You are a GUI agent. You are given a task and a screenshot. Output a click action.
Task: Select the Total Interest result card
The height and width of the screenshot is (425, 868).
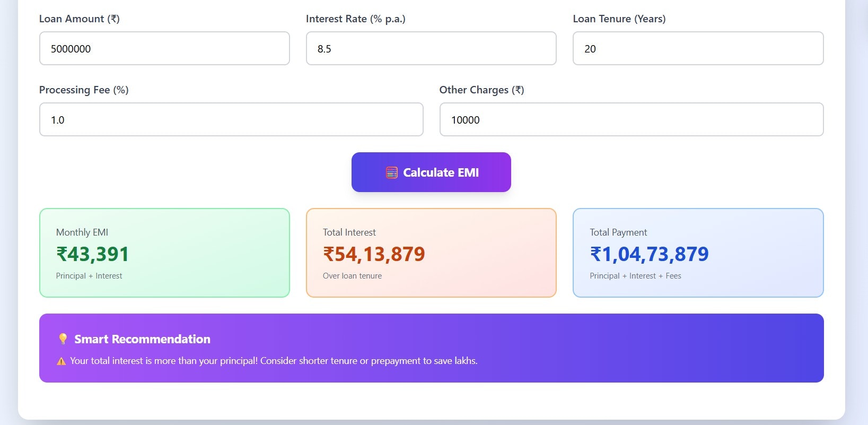click(431, 253)
